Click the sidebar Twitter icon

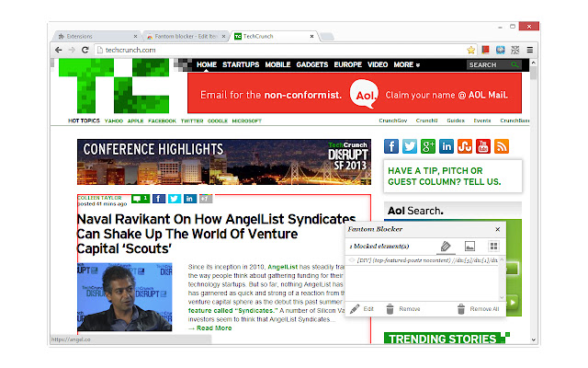(x=410, y=146)
